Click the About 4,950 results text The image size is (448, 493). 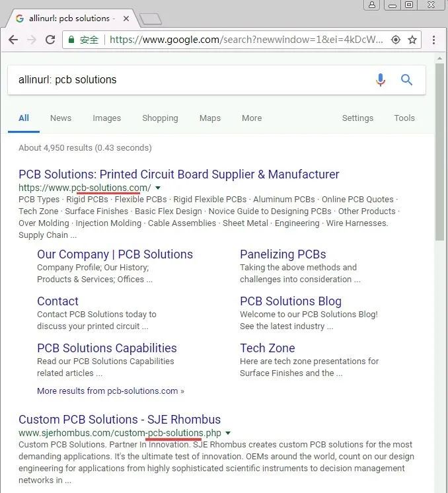pyautogui.click(x=85, y=148)
